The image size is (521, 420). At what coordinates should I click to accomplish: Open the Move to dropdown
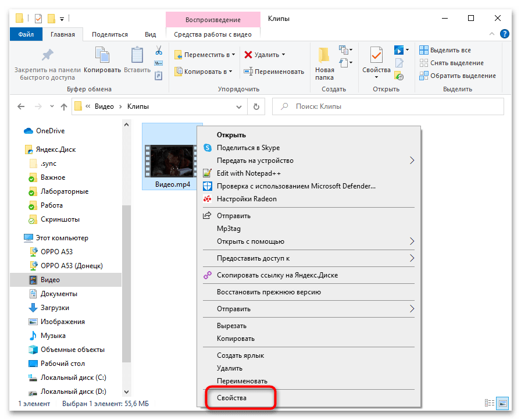coord(205,55)
